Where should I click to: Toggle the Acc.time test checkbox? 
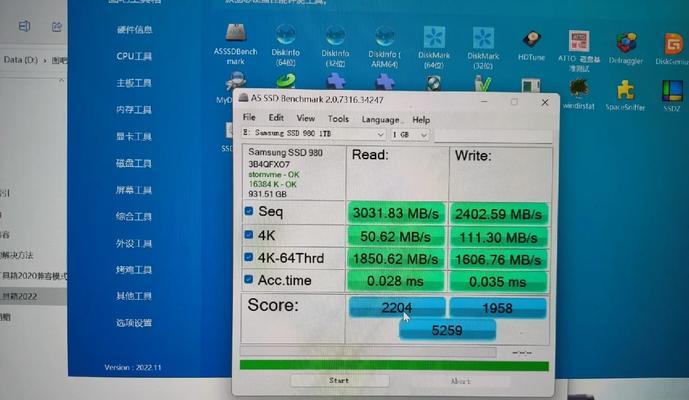pos(249,279)
